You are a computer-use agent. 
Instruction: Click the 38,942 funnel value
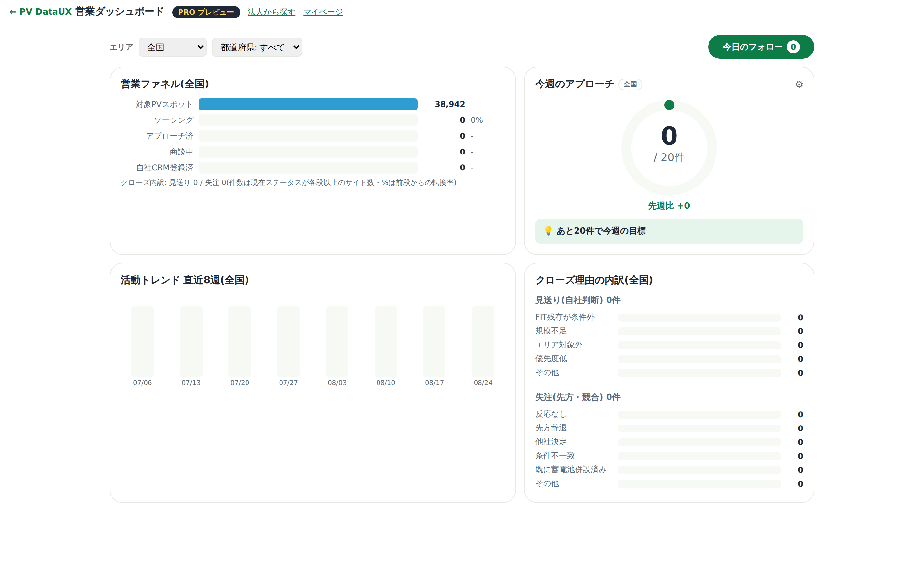point(450,104)
